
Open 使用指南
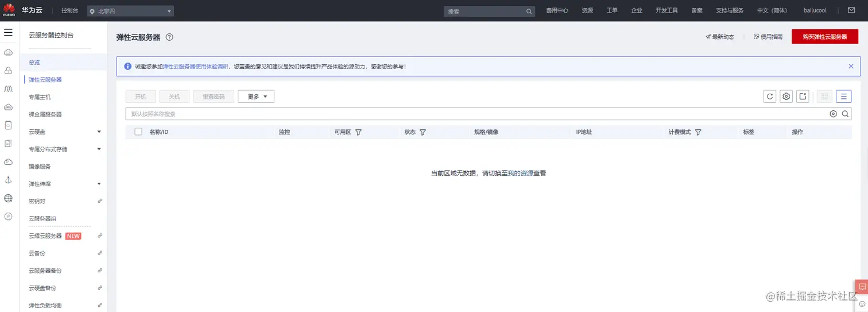tap(768, 37)
